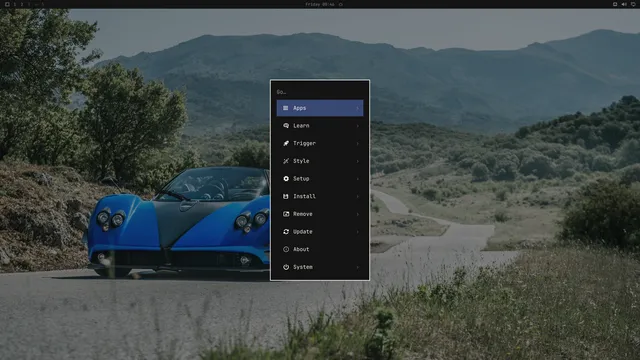Switch to workspace 2 in top bar

(22, 4)
